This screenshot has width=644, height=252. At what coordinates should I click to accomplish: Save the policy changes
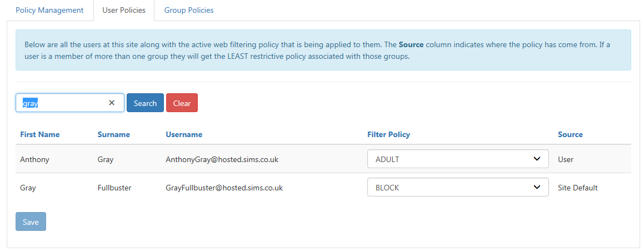coord(31,221)
